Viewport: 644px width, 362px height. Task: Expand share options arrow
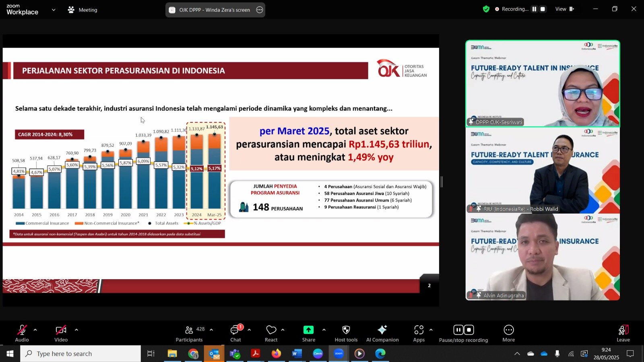(x=324, y=330)
